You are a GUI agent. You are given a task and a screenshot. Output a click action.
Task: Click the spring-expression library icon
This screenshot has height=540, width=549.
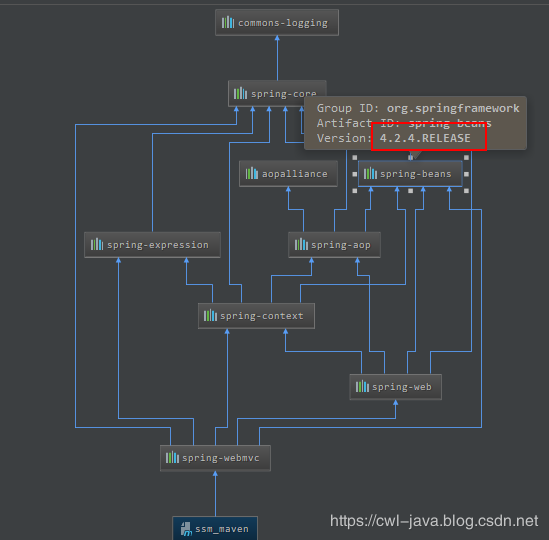tap(97, 244)
